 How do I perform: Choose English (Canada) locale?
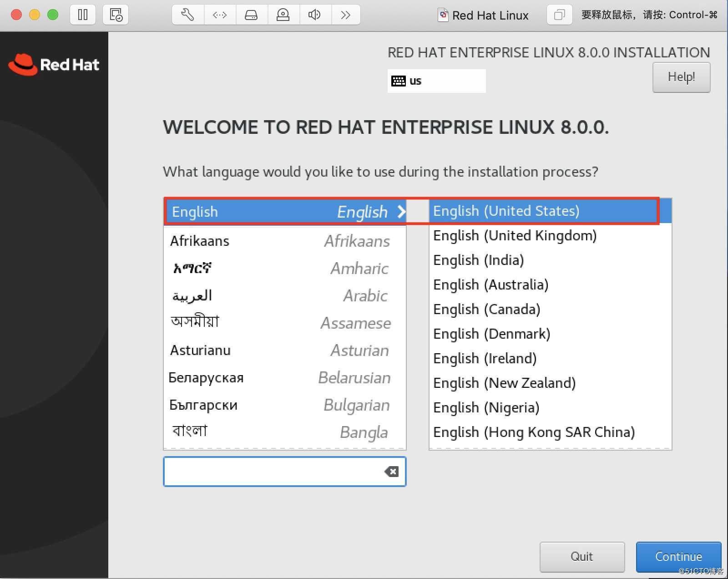(x=550, y=309)
